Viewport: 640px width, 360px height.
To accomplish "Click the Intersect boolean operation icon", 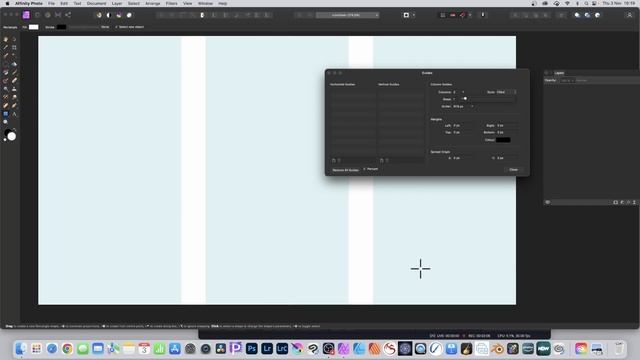I will pos(598,15).
